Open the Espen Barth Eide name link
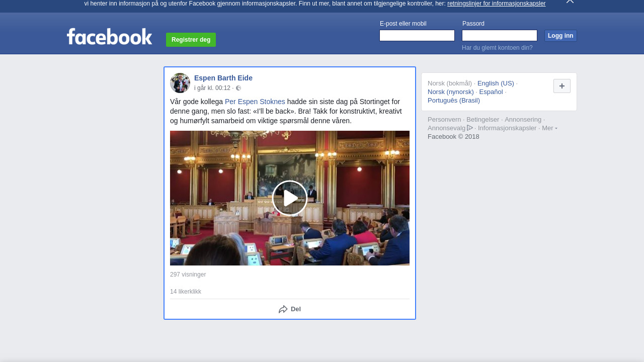 click(223, 78)
